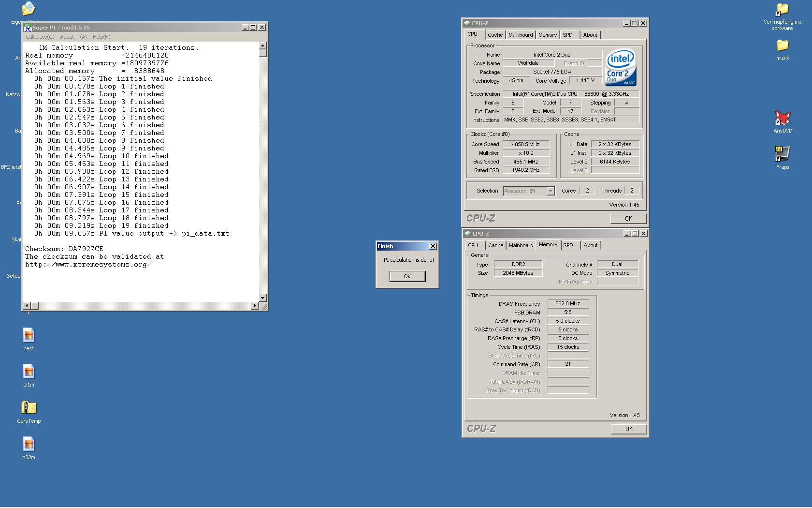Click the processor Name field Intel Core 2 Duo
This screenshot has height=508, width=812.
click(x=552, y=55)
